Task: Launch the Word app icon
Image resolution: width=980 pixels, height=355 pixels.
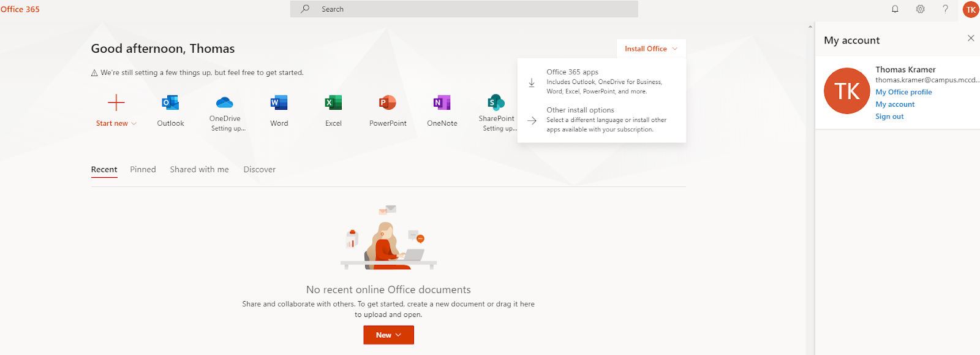Action: click(279, 102)
